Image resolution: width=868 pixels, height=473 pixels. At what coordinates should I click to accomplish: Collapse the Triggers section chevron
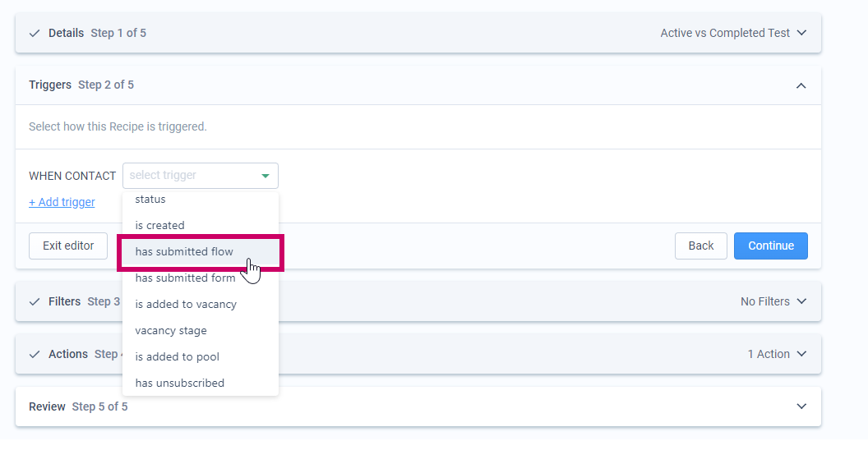(801, 85)
